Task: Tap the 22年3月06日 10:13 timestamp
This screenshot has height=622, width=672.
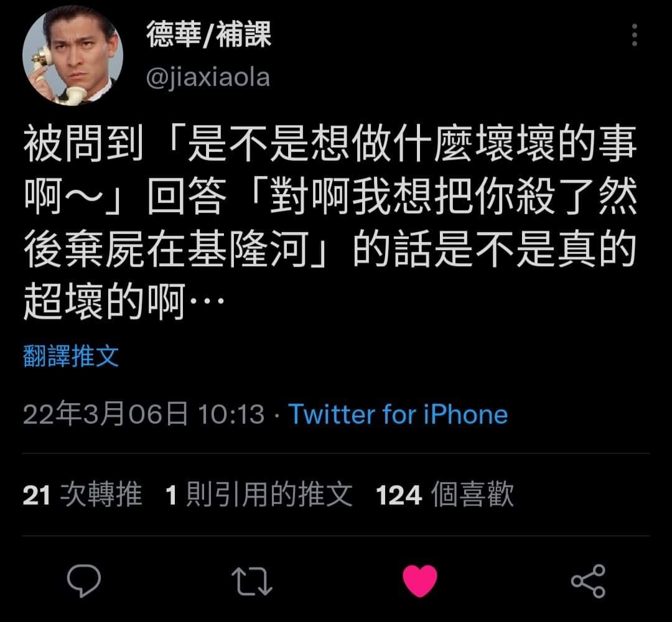Action: tap(144, 414)
